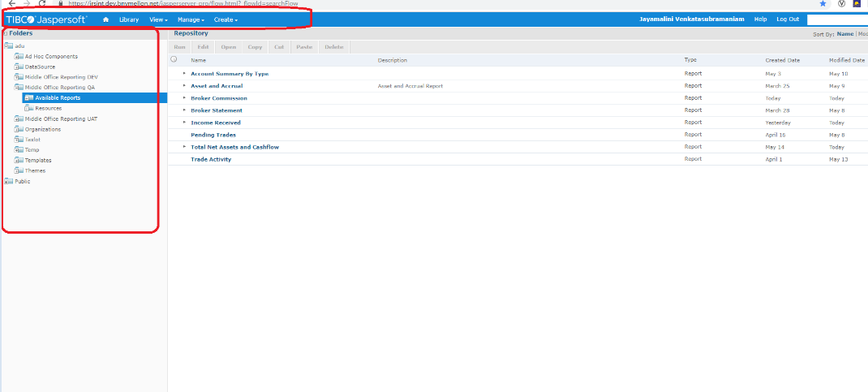Click created date 'Yesterday' in Income Received row
Image resolution: width=868 pixels, height=392 pixels.
(x=778, y=123)
